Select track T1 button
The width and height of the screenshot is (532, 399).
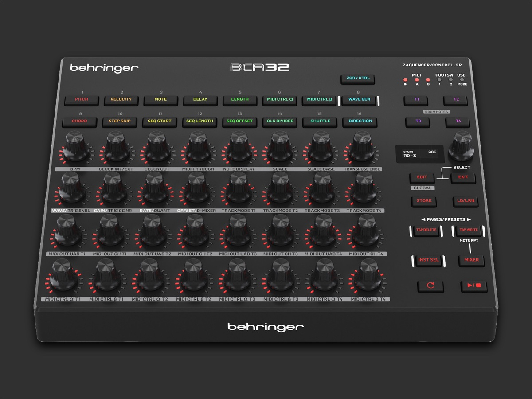416,100
